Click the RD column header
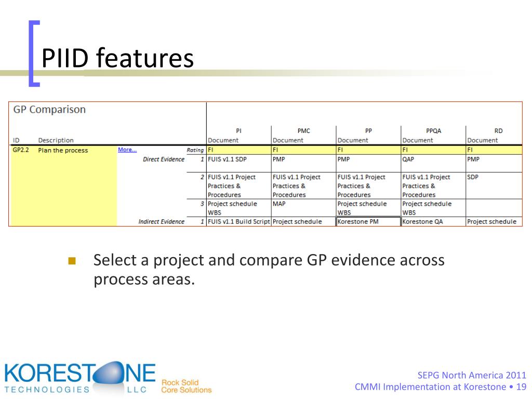The width and height of the screenshot is (532, 399). [x=498, y=131]
